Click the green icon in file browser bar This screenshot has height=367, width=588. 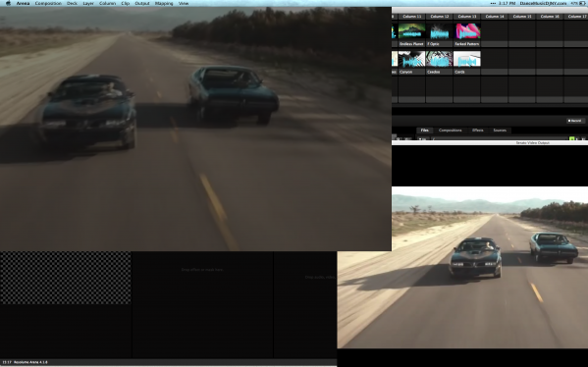coord(572,138)
